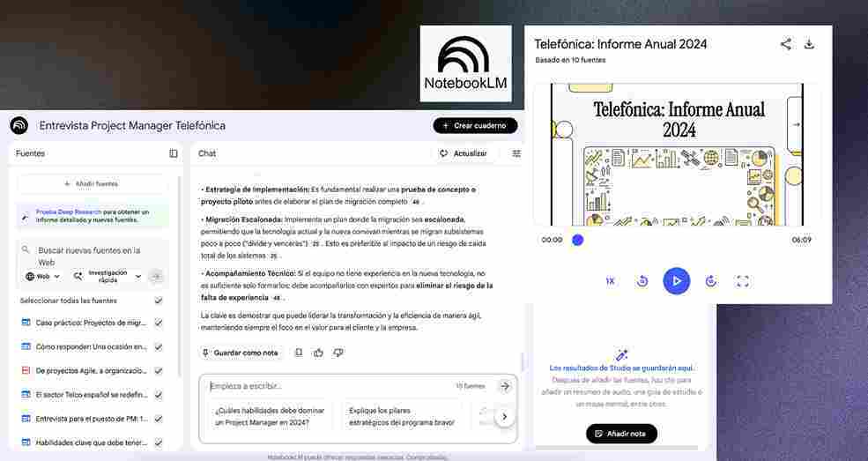Click the Cómo responder source document icon
This screenshot has width=868, height=461.
point(26,346)
